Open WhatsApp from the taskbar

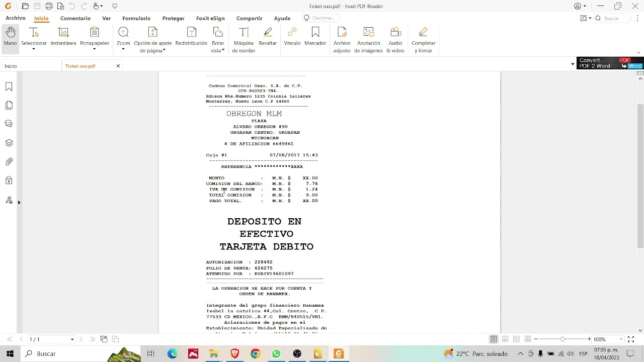coord(276,354)
